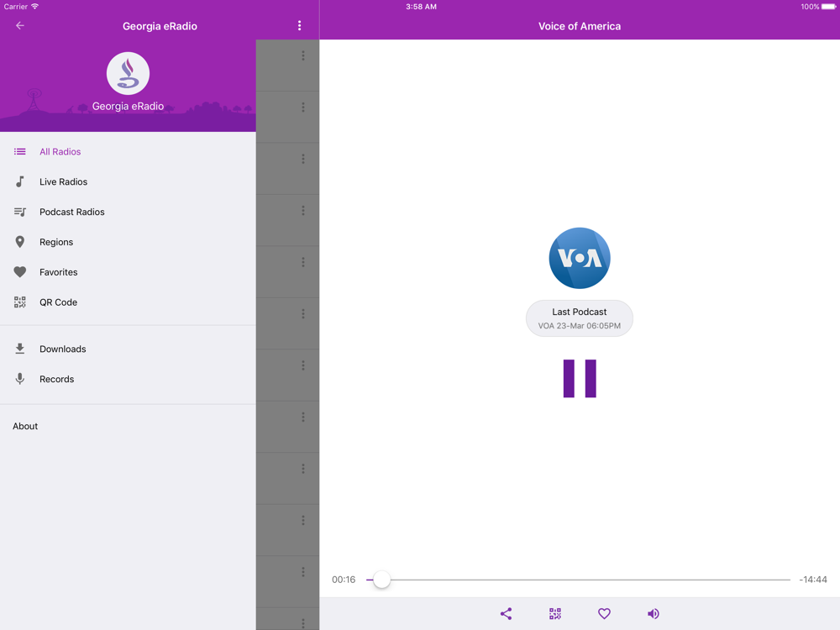Tap the QR code icon in the player toolbar
The height and width of the screenshot is (630, 840).
click(x=555, y=614)
